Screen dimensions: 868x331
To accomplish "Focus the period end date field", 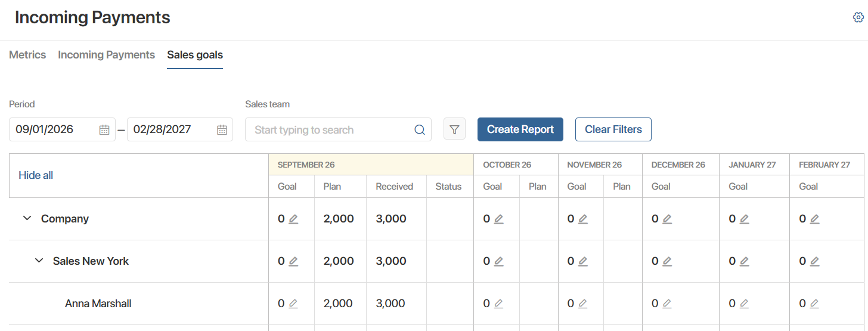I will pyautogui.click(x=180, y=129).
